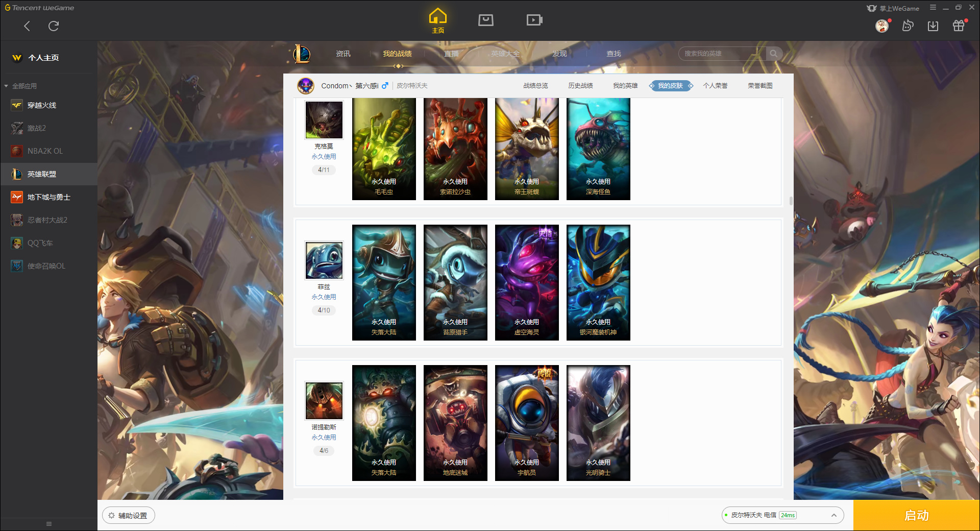Open the download manager icon
The image size is (980, 531).
pyautogui.click(x=933, y=26)
